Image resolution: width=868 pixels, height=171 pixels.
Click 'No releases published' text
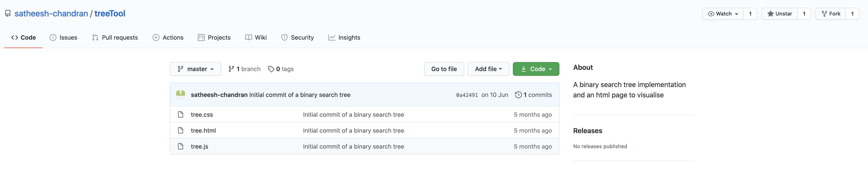[x=600, y=146]
